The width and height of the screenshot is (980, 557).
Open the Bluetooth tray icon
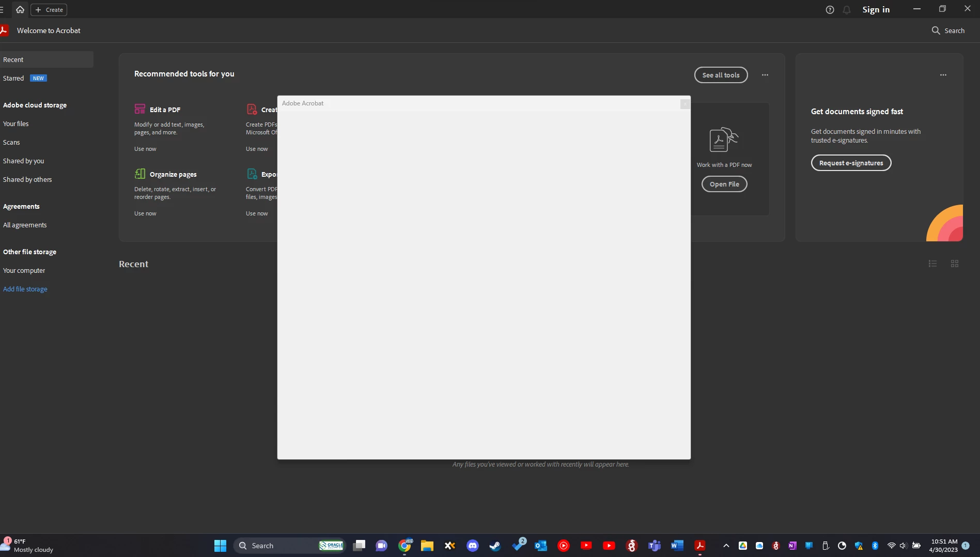click(x=875, y=546)
